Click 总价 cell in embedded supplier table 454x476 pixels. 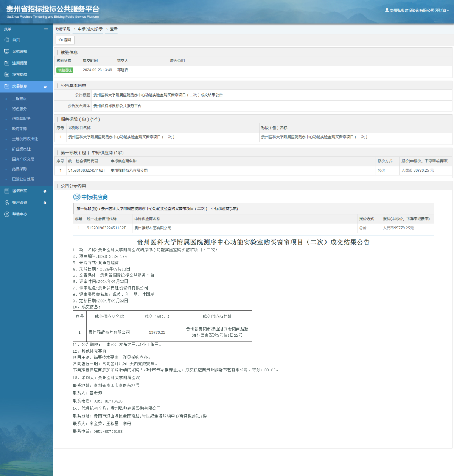click(363, 228)
